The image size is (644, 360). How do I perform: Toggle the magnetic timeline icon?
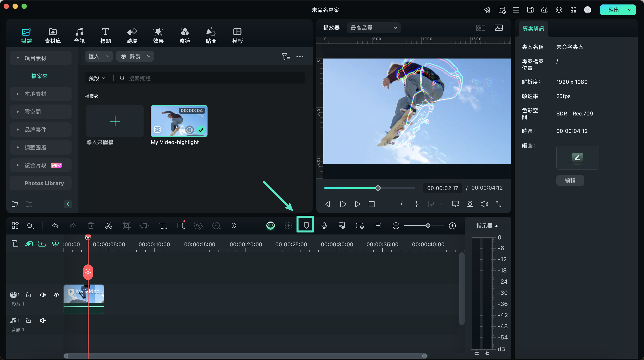click(42, 243)
